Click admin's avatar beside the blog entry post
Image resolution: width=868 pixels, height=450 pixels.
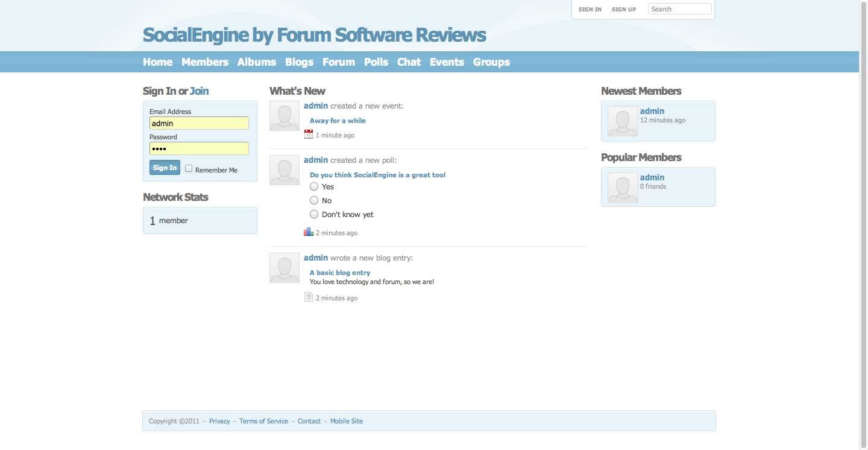285,268
